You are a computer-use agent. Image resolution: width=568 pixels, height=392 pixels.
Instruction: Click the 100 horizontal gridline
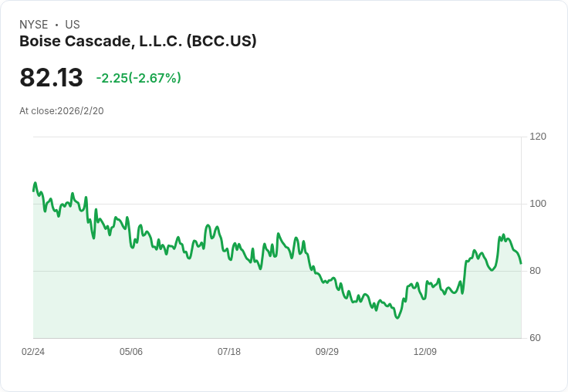coord(277,204)
